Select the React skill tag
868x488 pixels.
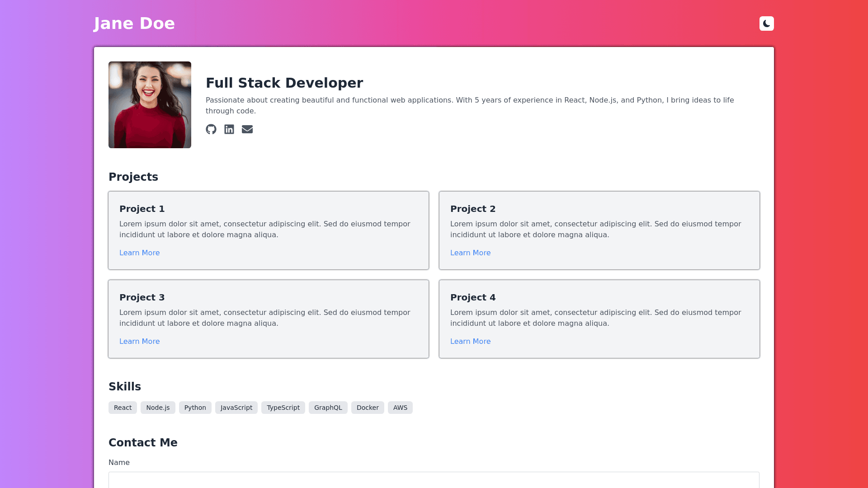tap(123, 408)
